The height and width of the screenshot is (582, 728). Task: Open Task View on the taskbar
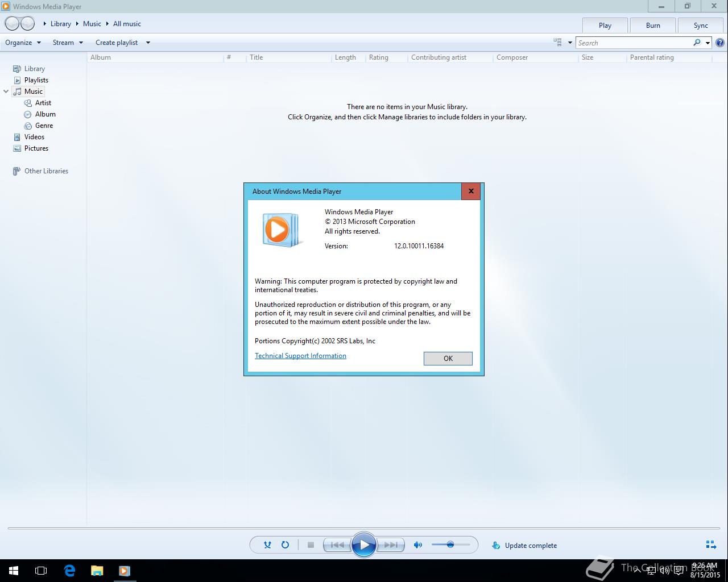41,571
